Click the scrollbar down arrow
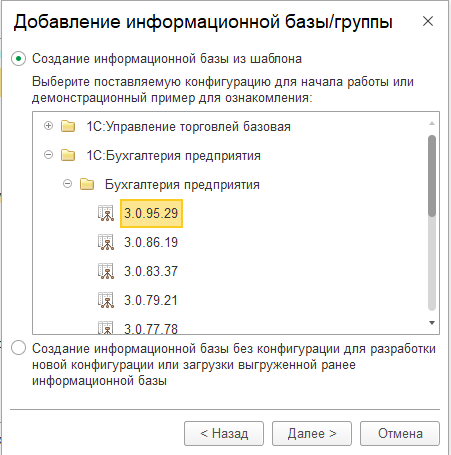This screenshot has width=451, height=455. 432,323
